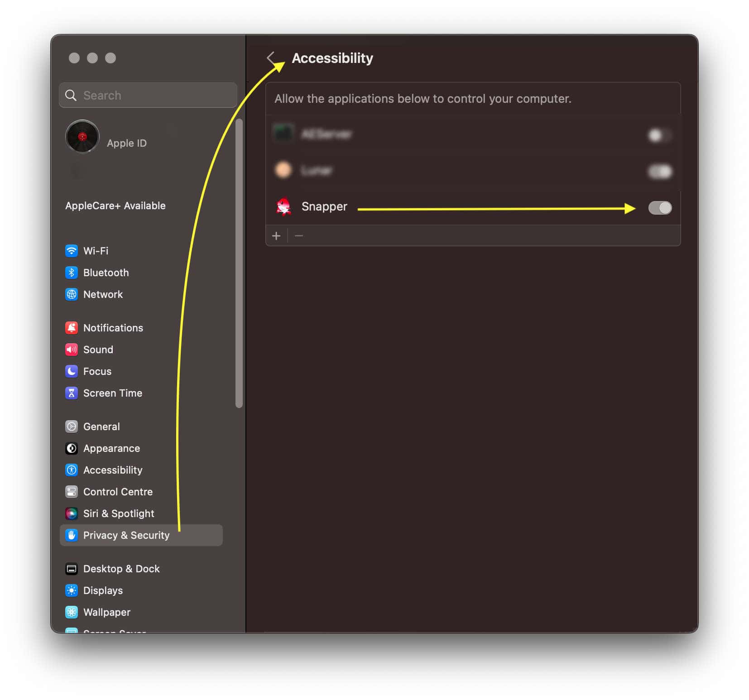
Task: Toggle Snapper accessibility permission switch
Action: pos(660,208)
